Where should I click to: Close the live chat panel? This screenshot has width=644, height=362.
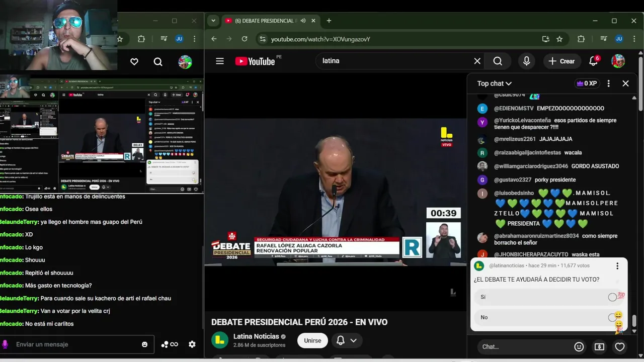click(x=625, y=83)
